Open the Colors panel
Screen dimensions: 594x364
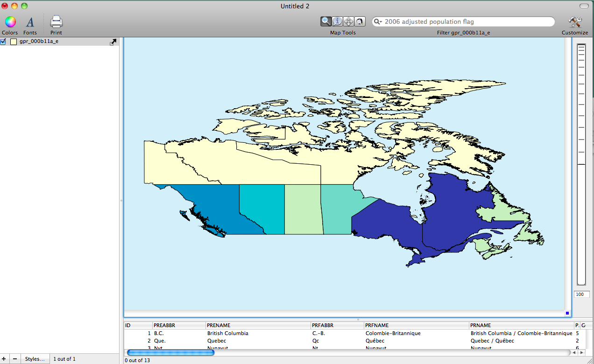[x=10, y=22]
